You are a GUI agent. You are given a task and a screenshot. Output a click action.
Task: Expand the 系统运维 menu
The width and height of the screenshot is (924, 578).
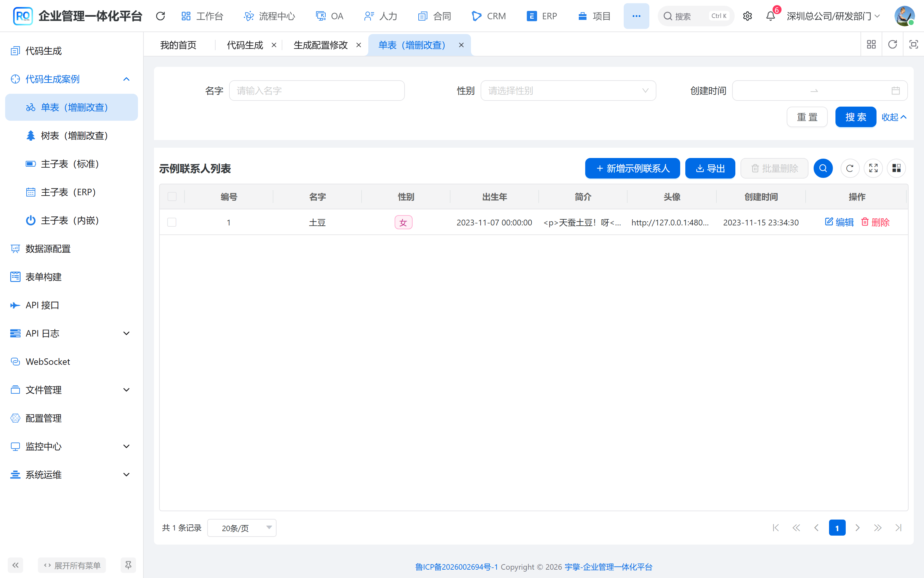pos(72,475)
